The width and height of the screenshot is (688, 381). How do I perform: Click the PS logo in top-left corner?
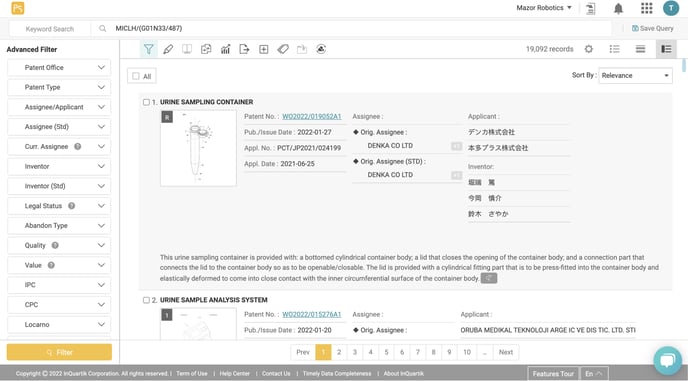18,8
